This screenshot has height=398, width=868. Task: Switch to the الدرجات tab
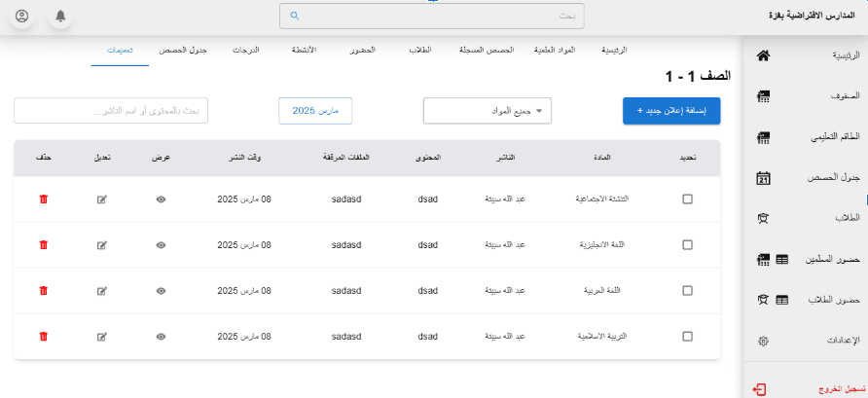[x=245, y=49]
